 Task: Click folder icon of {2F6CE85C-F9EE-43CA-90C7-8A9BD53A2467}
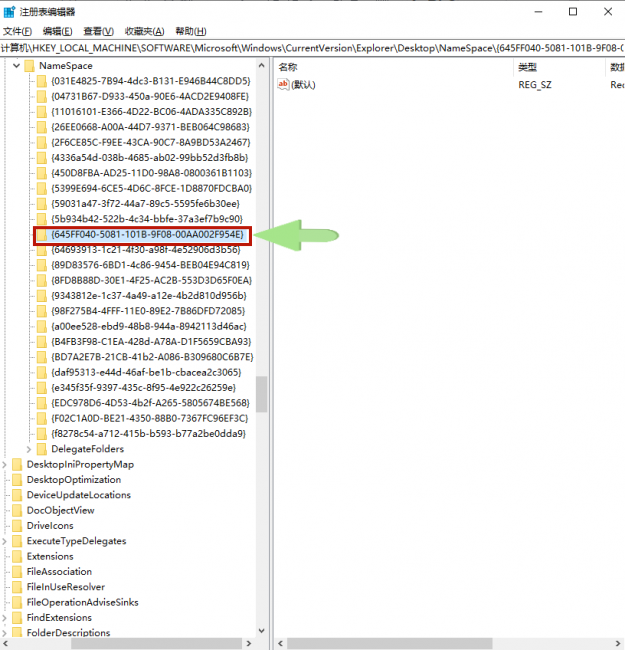pos(41,142)
